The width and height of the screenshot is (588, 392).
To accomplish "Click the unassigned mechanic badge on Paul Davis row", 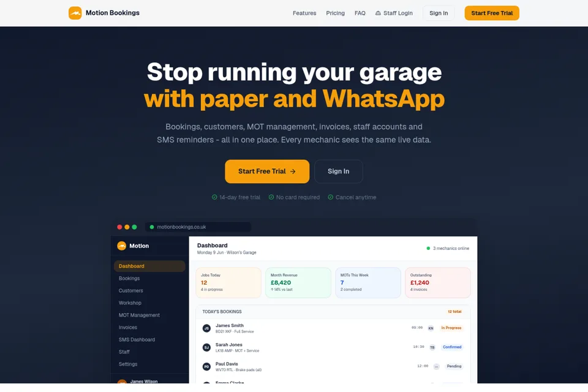I will pos(437,366).
